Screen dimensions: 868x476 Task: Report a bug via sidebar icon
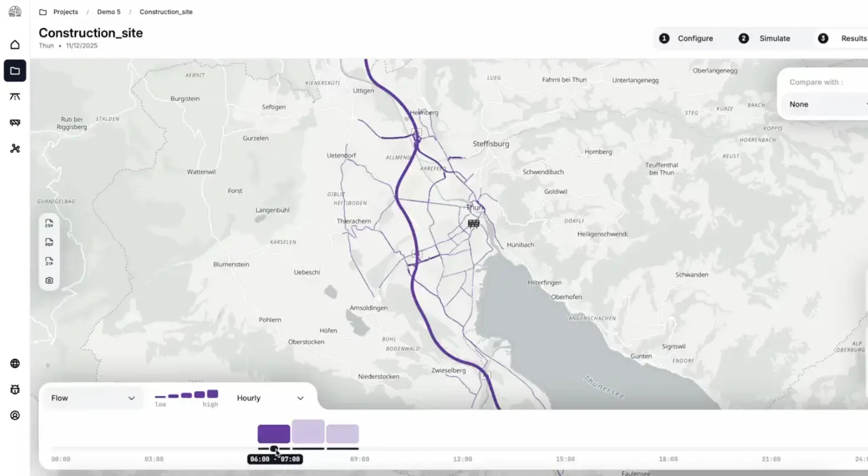[15, 389]
